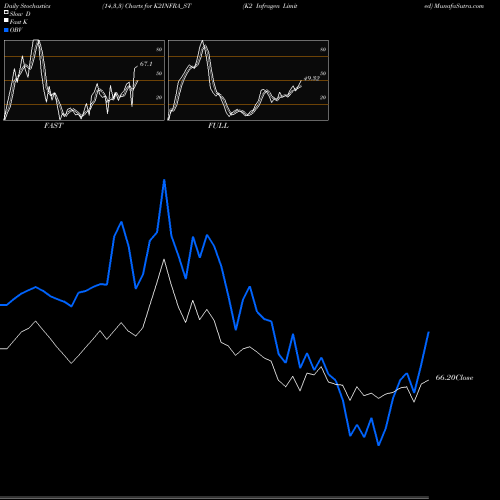Click the FULL stochastic chart thumbnail
This screenshot has height=500, width=500.
click(x=248, y=80)
